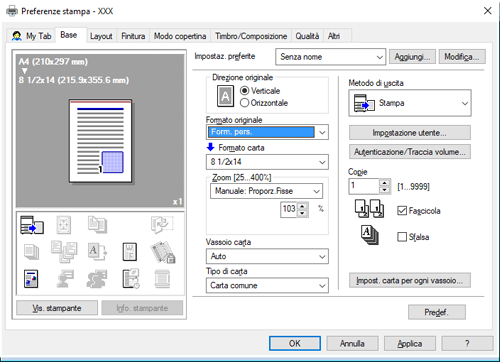Viewport: 500px width, 362px height.
Task: Open the Impostaz. preferite dropdown
Action: 330,57
